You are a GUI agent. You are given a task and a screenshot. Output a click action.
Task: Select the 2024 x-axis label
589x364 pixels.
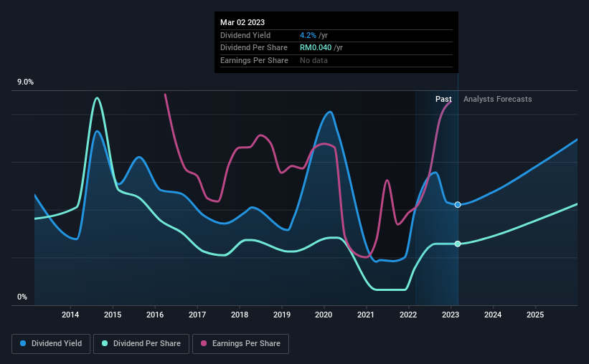(x=493, y=315)
